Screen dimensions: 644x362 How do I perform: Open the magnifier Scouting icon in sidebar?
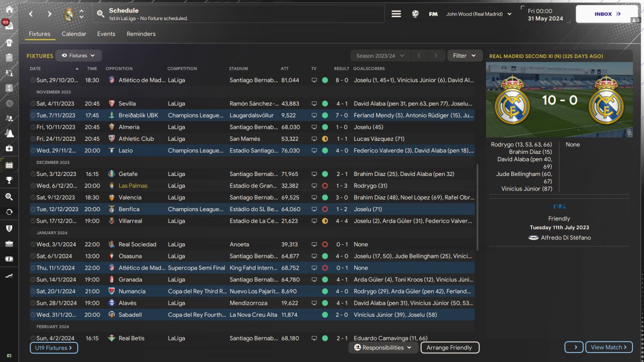tap(9, 197)
